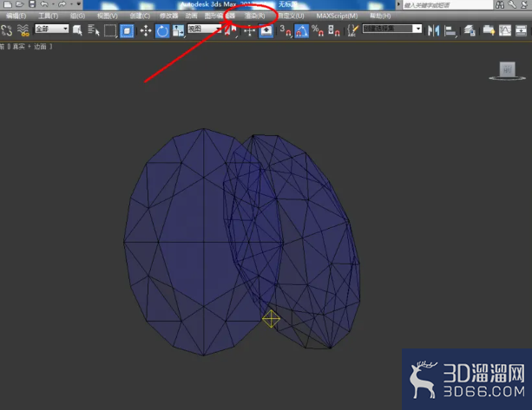Save the scene with the floppy disk icon
The width and height of the screenshot is (532, 410).
coord(32,4)
